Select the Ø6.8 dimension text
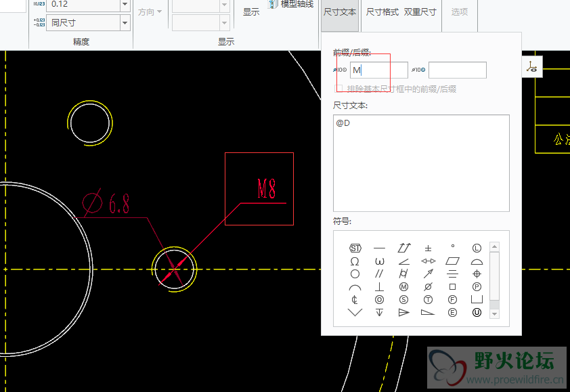 pos(106,202)
